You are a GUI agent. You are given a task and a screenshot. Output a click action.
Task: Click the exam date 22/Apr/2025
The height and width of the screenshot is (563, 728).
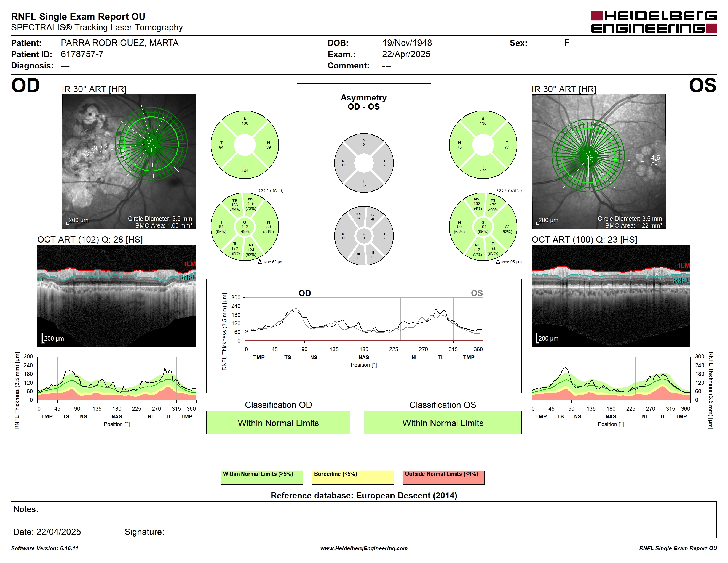coord(406,54)
